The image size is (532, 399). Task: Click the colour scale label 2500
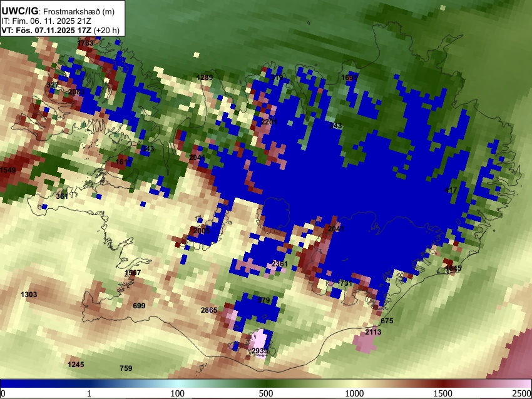(522, 393)
